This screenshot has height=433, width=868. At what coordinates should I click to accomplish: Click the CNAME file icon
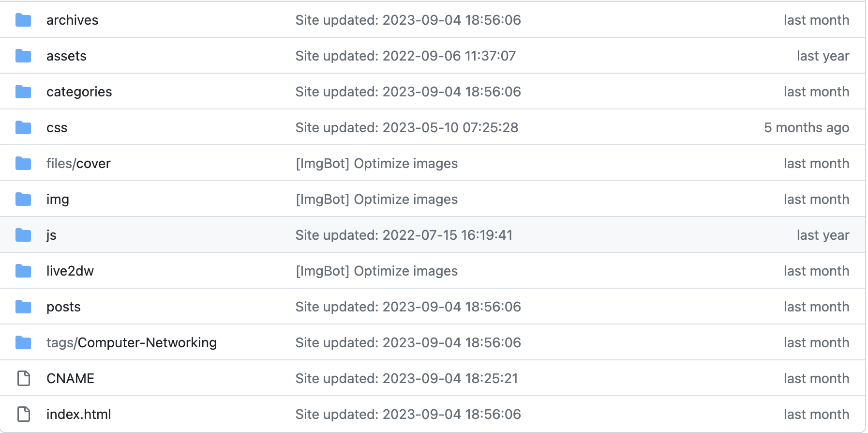(23, 378)
